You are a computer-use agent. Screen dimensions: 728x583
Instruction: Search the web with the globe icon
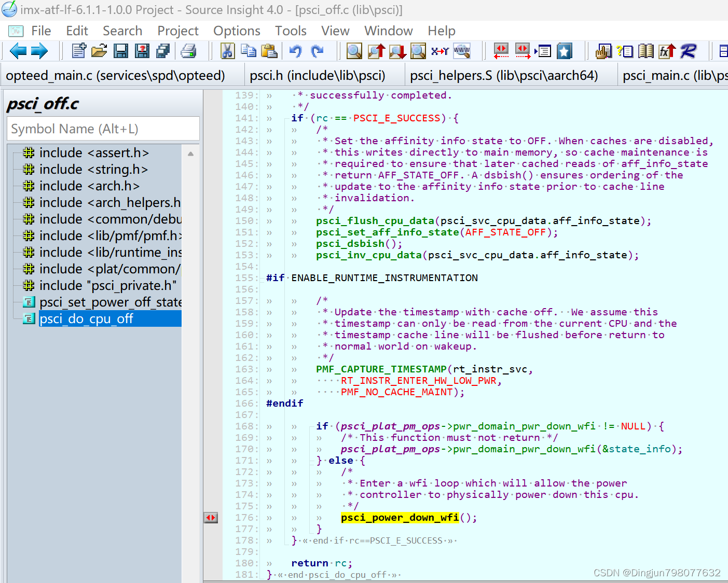[462, 51]
